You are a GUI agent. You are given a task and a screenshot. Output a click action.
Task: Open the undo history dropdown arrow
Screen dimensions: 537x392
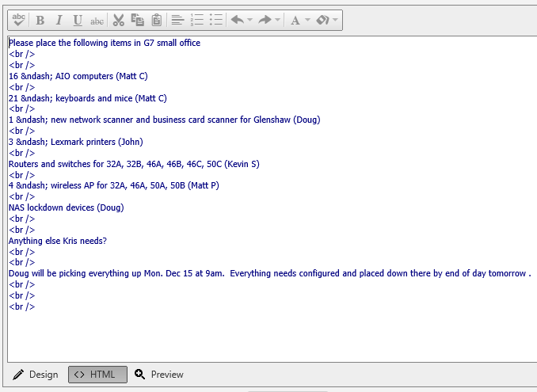(x=250, y=21)
